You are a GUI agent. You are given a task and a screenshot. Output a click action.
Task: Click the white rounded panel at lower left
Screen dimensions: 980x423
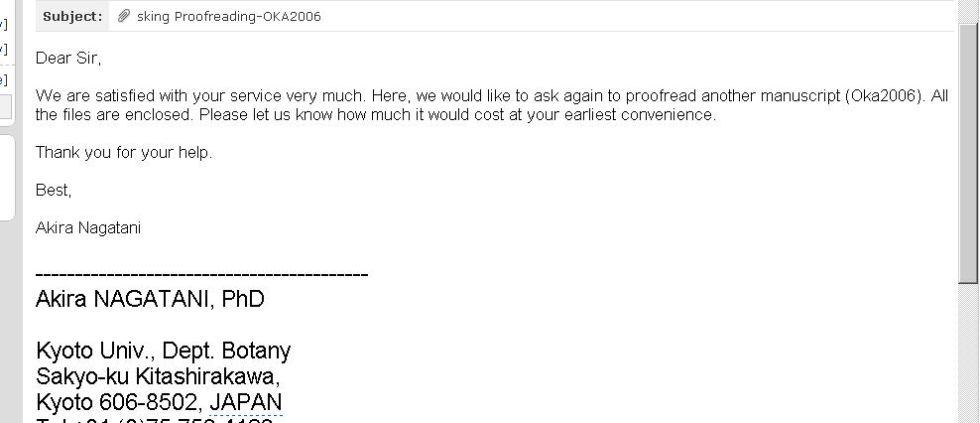pos(7,177)
